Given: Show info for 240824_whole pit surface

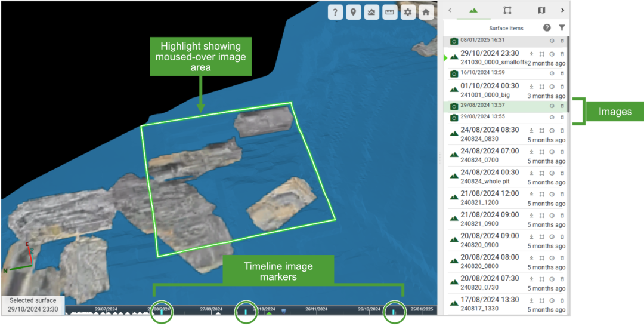Looking at the screenshot, I should click(x=552, y=173).
